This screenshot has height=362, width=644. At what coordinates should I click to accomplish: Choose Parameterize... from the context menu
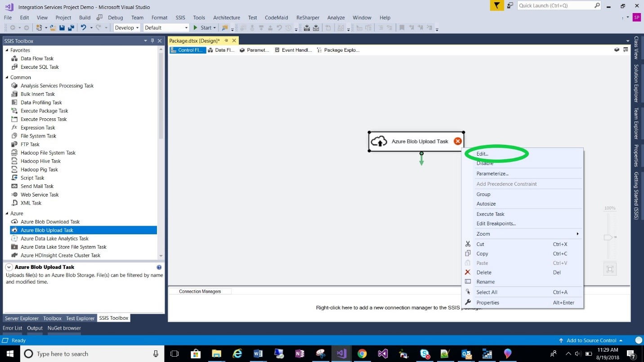click(492, 174)
